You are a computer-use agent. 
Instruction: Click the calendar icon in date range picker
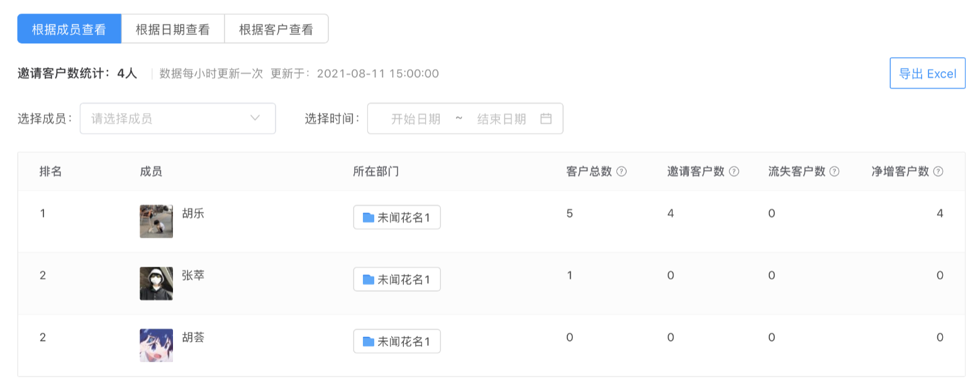546,118
